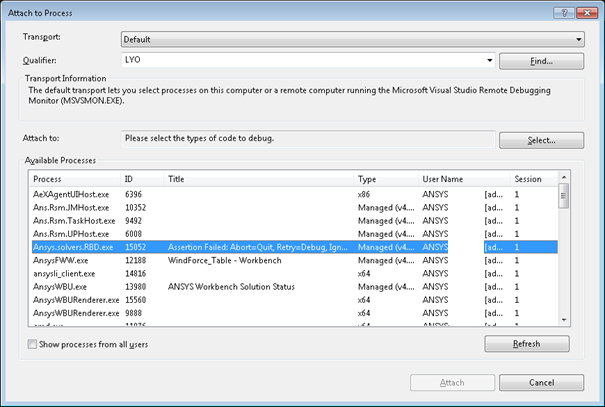
Task: Sort processes by the Type column header
Action: (386, 179)
